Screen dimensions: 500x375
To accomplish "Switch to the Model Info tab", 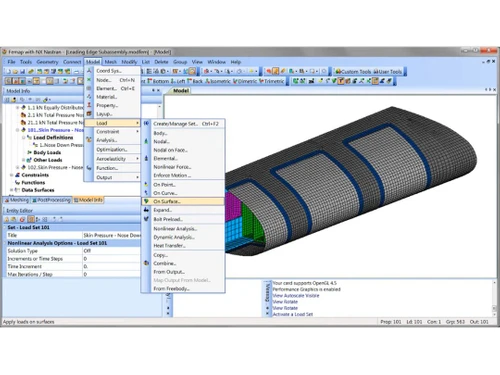I will tap(88, 200).
